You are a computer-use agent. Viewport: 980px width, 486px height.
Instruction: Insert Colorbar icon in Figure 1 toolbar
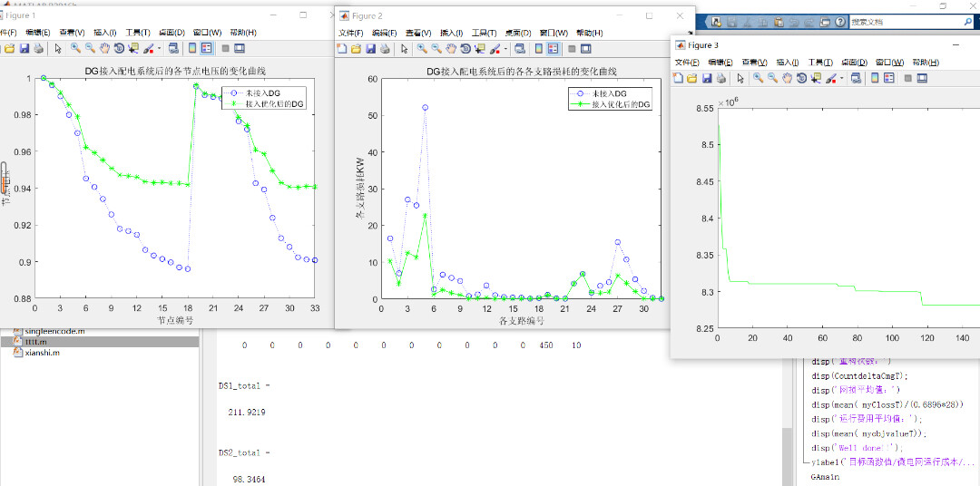tap(191, 48)
